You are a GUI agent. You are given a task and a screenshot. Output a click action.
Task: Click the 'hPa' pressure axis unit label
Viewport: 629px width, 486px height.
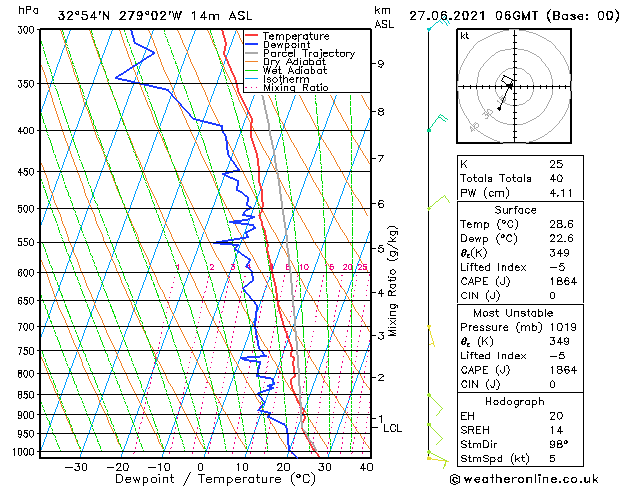(x=28, y=10)
